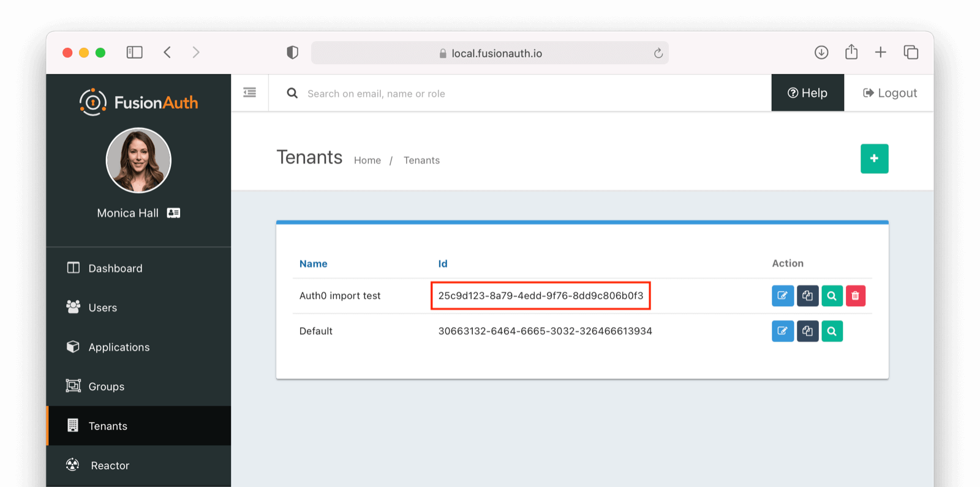
Task: View details of Auth0 import test tenant
Action: pos(832,296)
